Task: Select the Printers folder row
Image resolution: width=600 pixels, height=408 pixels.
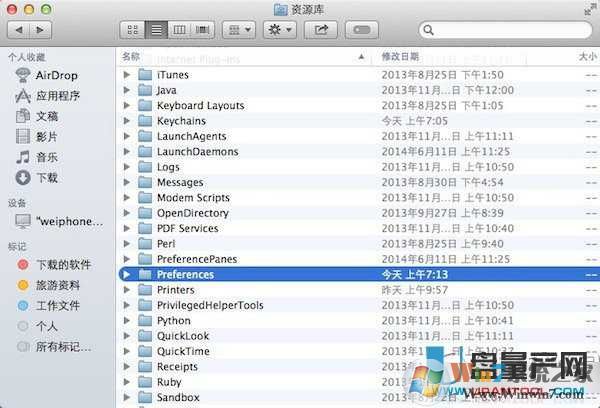Action: pos(358,290)
